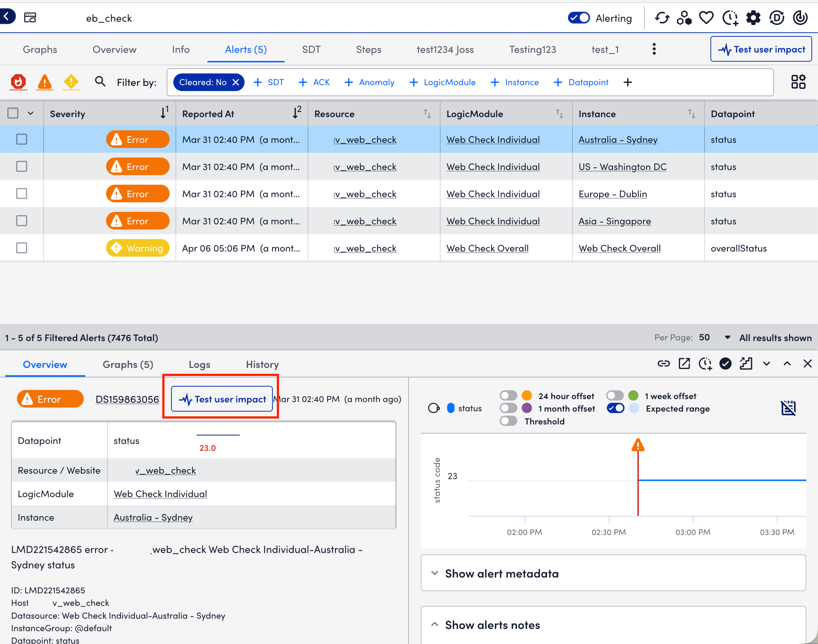Click the alert marker on graph
The width and height of the screenshot is (818, 644).
[638, 445]
